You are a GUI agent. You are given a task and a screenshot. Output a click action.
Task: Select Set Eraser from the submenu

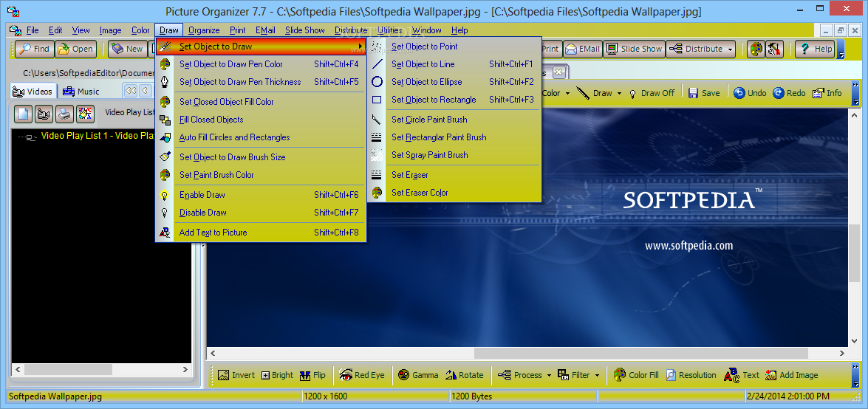coord(454,175)
